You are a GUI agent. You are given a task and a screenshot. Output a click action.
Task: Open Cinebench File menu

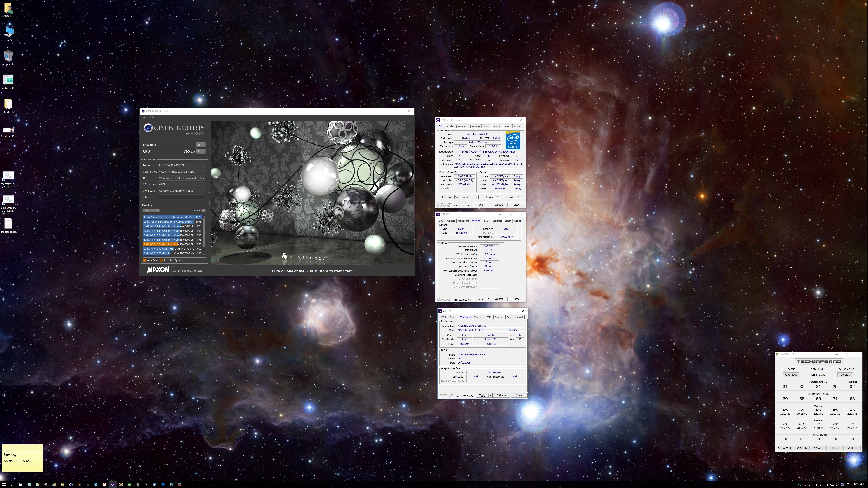click(144, 117)
